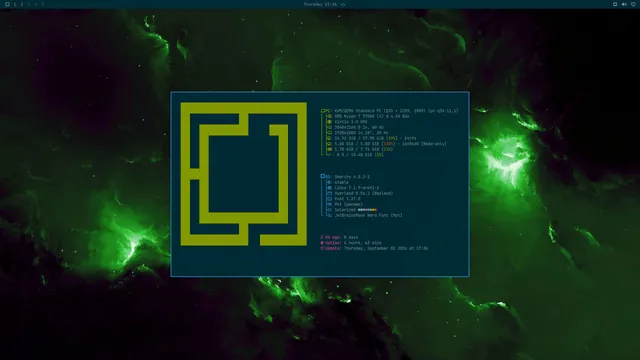Select the 3840x2160 display line
The width and height of the screenshot is (640, 360).
[359, 127]
